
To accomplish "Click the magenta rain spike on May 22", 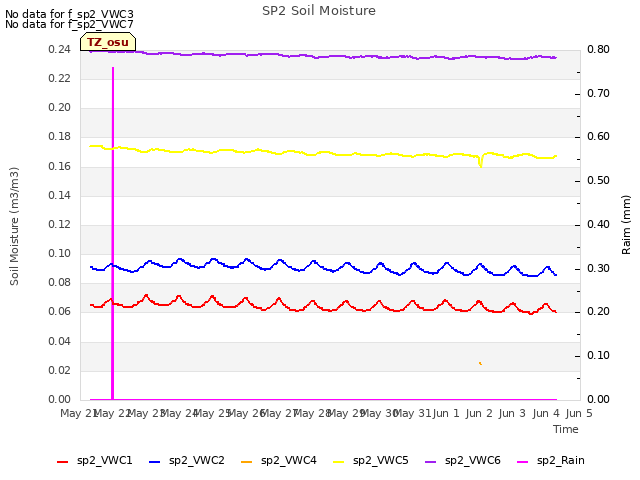I will point(113,233).
